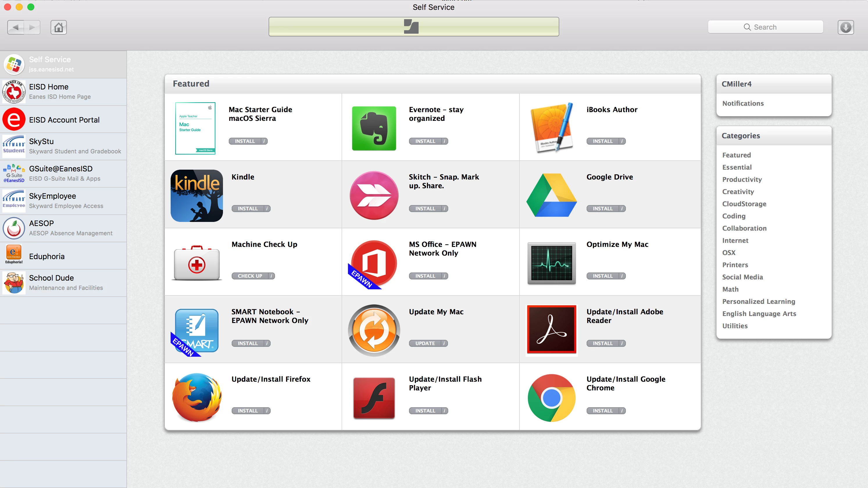Click the Kindle app icon
Screen dimensions: 868x488
tap(197, 196)
